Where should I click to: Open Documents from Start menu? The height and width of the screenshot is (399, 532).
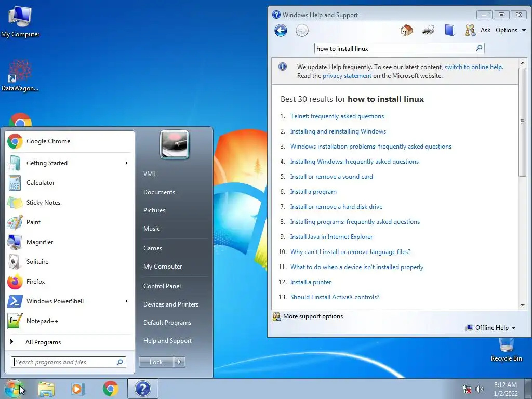click(x=159, y=192)
